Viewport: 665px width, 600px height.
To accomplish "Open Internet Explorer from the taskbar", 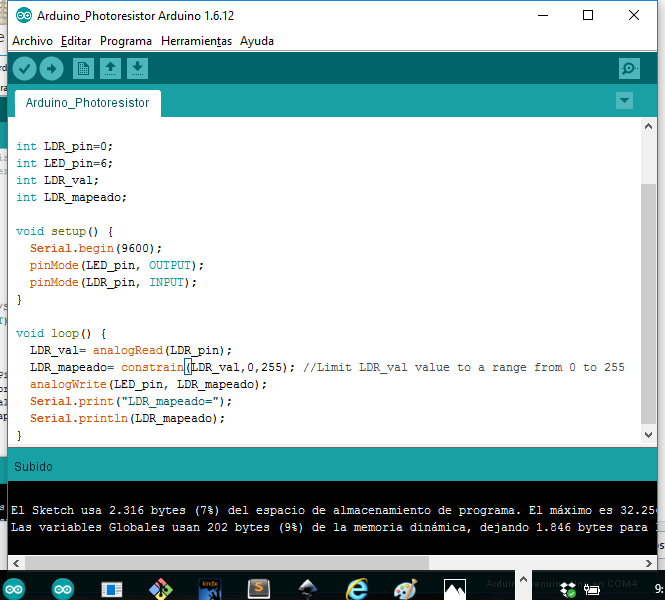I will [x=357, y=589].
